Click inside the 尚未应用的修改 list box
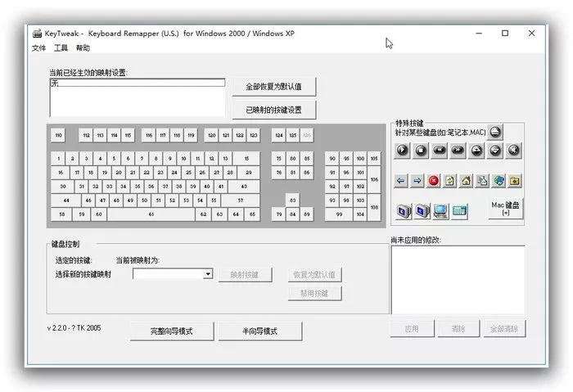 458,280
